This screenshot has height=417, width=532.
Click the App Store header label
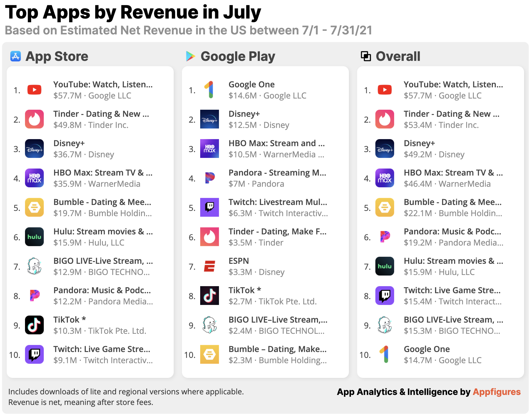click(57, 56)
